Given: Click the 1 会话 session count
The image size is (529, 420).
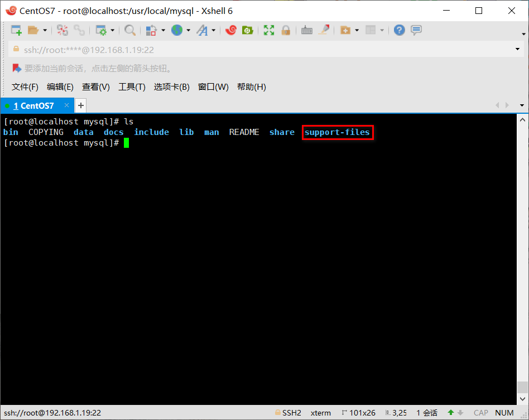Looking at the screenshot, I should click(427, 413).
